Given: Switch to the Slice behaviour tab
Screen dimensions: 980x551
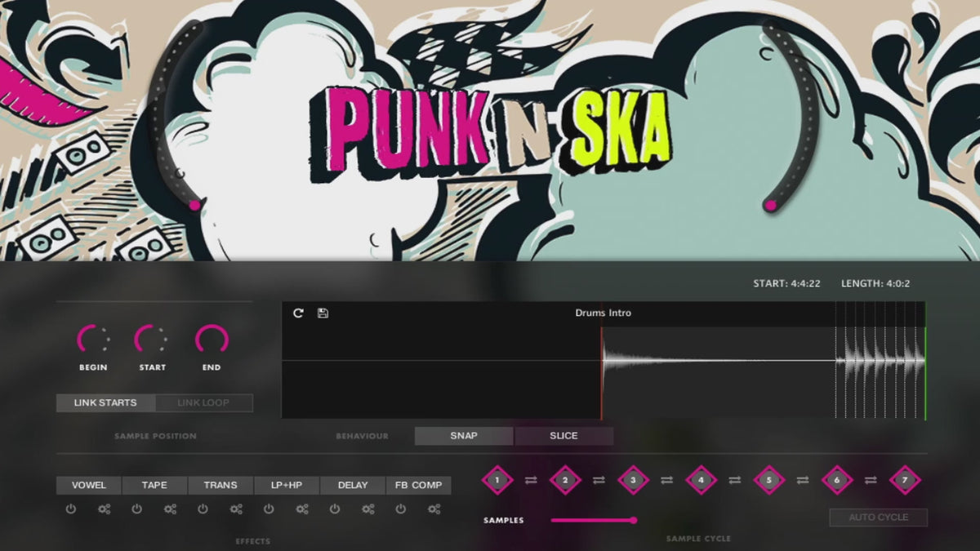Looking at the screenshot, I should 564,436.
